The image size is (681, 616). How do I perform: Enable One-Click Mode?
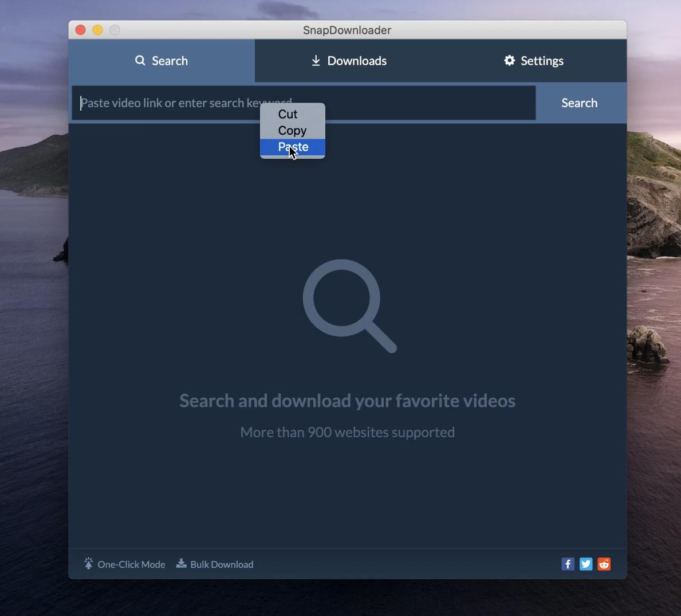point(125,564)
